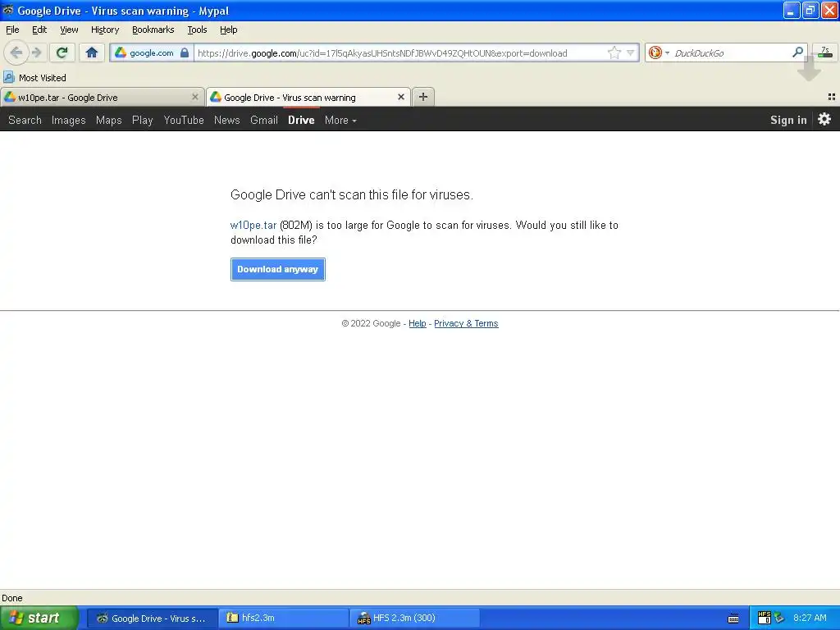Click News in the Google bar
Screen dimensions: 840x630
[x=226, y=120]
